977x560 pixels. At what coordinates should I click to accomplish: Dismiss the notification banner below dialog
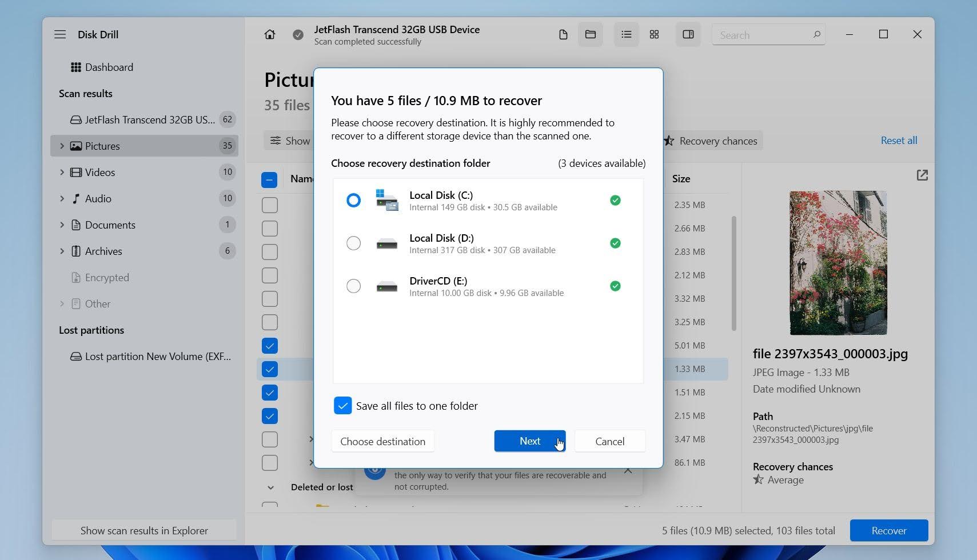[628, 471]
